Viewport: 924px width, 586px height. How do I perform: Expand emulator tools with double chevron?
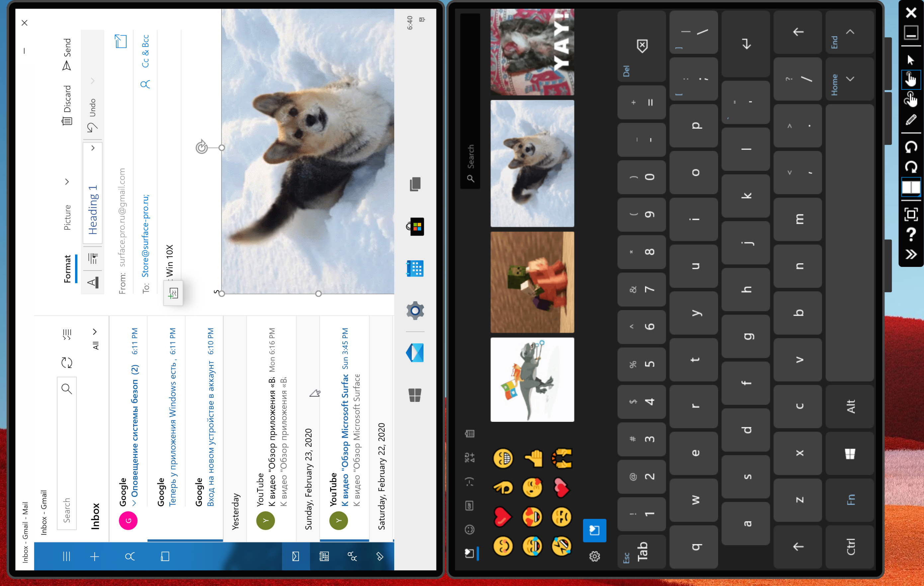point(911,255)
